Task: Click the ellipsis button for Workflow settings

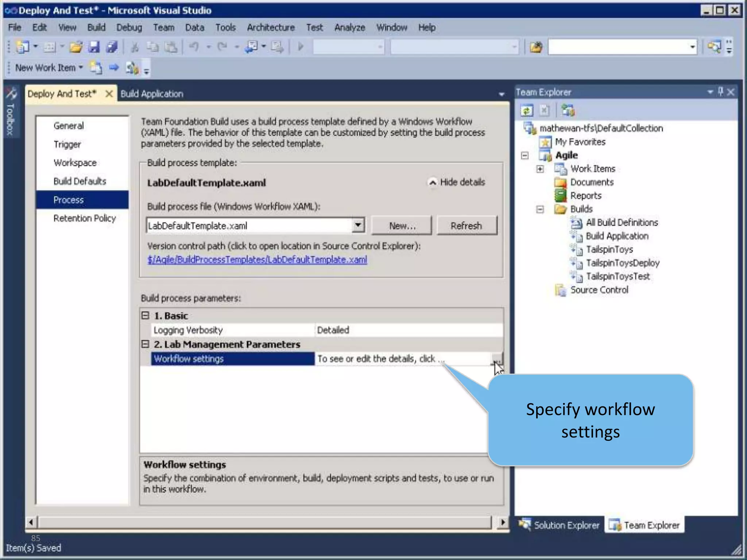Action: (x=497, y=358)
